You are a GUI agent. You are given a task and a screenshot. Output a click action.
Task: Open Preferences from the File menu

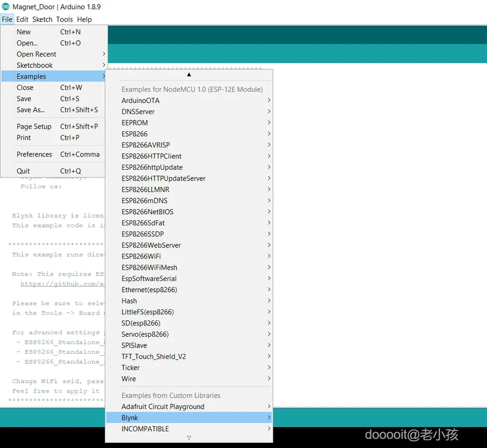pos(53,155)
